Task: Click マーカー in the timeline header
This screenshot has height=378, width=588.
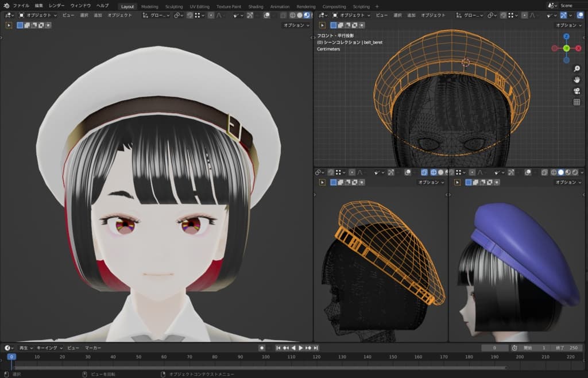Action: click(x=93, y=348)
